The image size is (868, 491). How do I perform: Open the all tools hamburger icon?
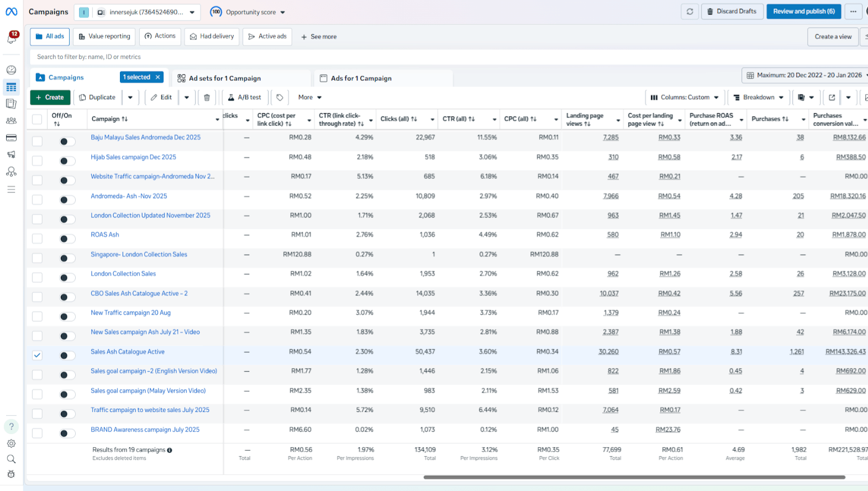click(x=11, y=189)
